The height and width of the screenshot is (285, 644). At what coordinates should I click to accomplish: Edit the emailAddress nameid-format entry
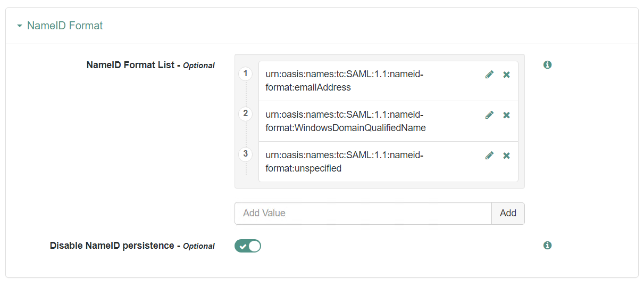(x=489, y=75)
